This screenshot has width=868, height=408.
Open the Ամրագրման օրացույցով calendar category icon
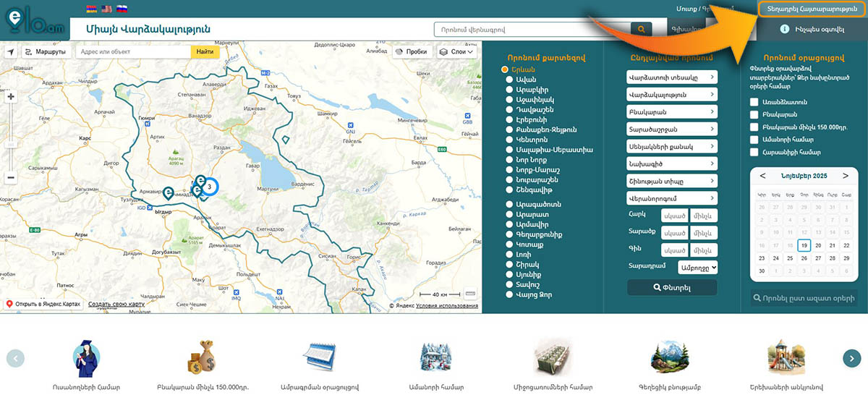point(319,357)
